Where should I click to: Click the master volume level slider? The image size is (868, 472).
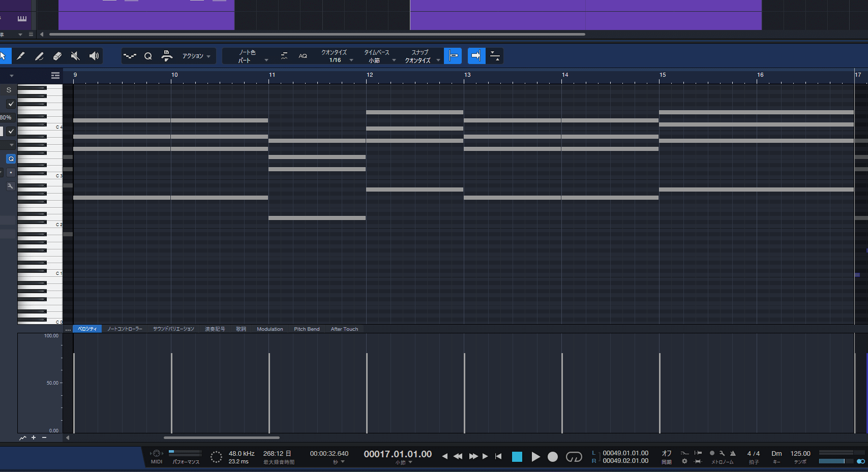click(836, 461)
